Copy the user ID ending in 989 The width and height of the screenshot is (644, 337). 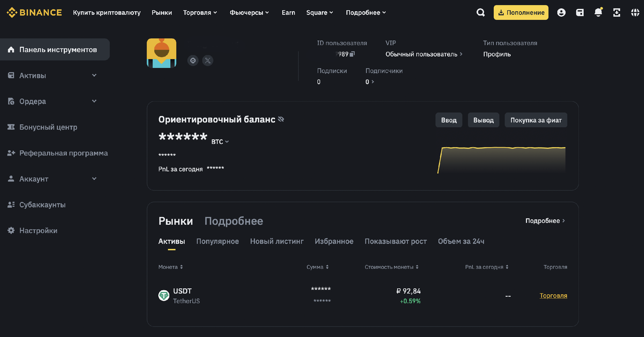pos(352,54)
